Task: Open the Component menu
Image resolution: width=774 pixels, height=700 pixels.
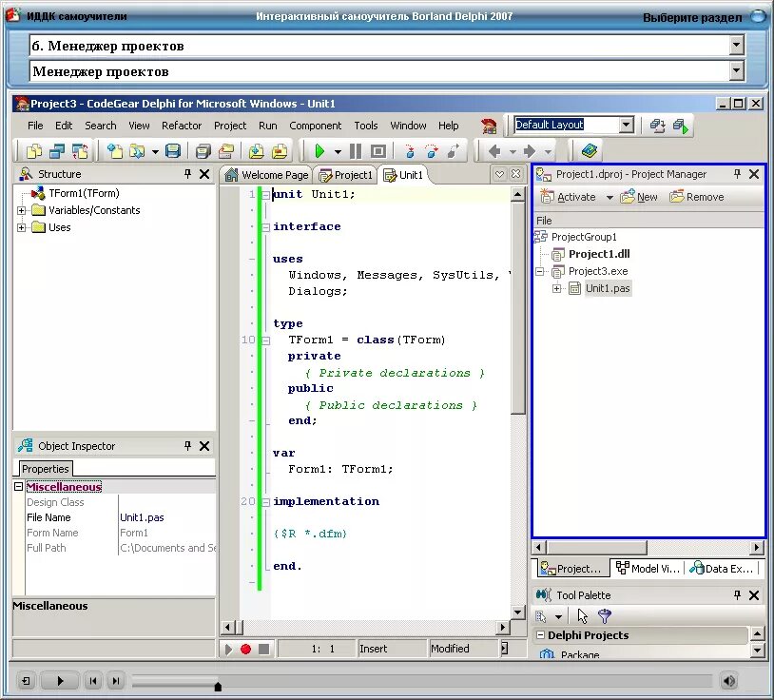Action: (315, 126)
